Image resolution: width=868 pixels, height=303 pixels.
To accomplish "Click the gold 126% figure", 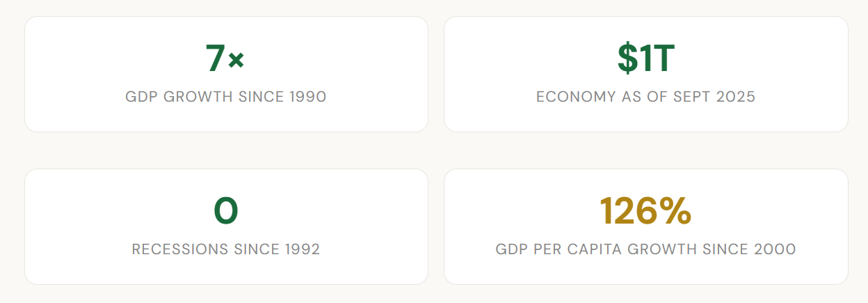I will click(x=645, y=212).
